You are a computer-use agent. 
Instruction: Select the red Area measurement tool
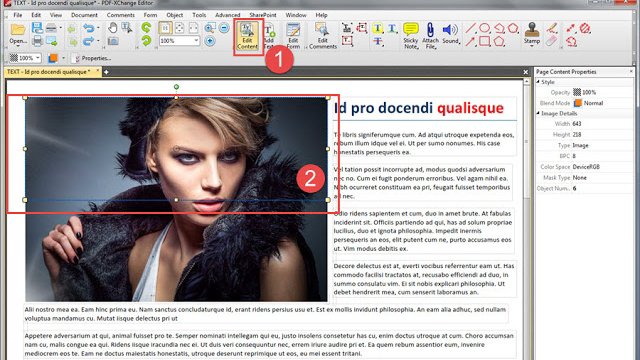pos(585,28)
